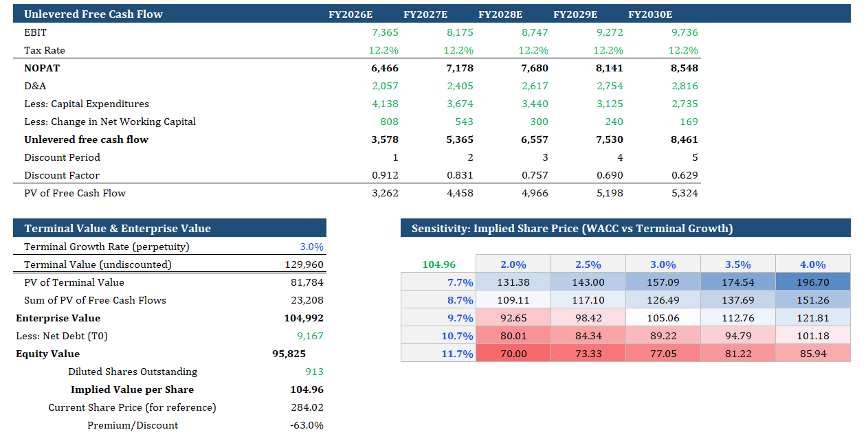The height and width of the screenshot is (443, 868).
Task: Click the sensitivity cell showing 131.38
Action: click(513, 282)
